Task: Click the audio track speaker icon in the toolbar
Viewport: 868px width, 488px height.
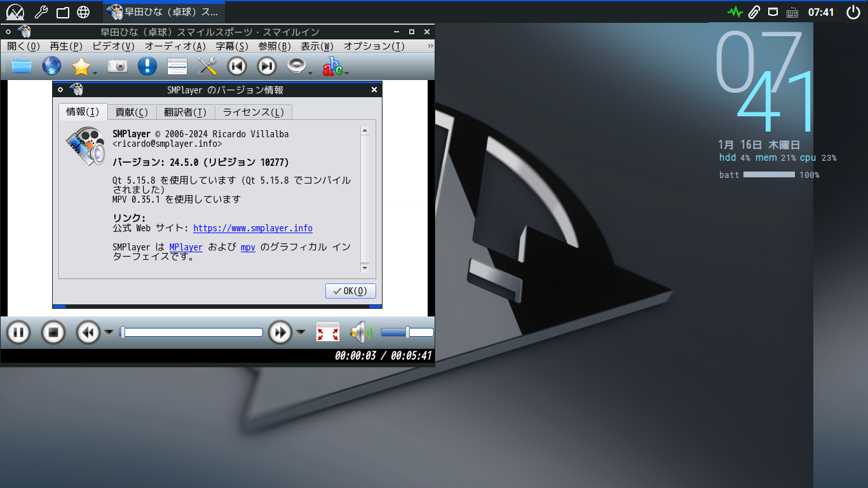Action: [x=297, y=66]
